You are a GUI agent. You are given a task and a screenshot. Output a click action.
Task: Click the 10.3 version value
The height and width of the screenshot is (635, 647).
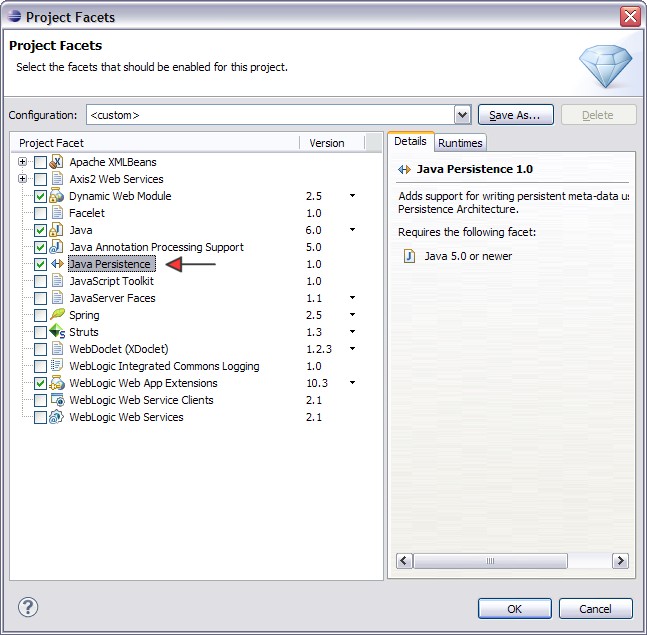click(317, 383)
